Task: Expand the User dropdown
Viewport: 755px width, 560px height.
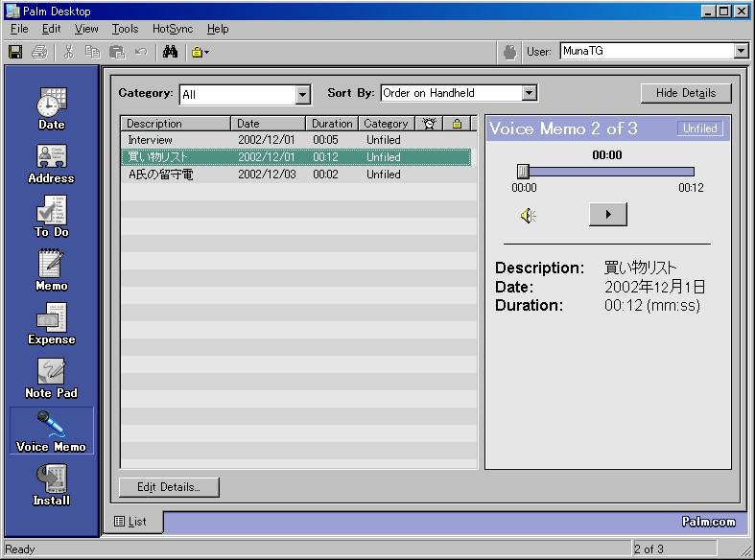Action: (741, 51)
